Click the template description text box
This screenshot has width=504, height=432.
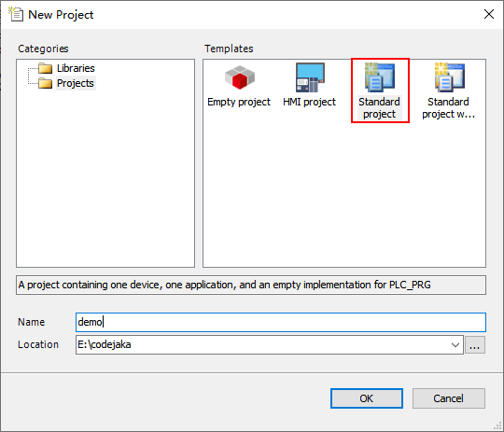coord(251,285)
